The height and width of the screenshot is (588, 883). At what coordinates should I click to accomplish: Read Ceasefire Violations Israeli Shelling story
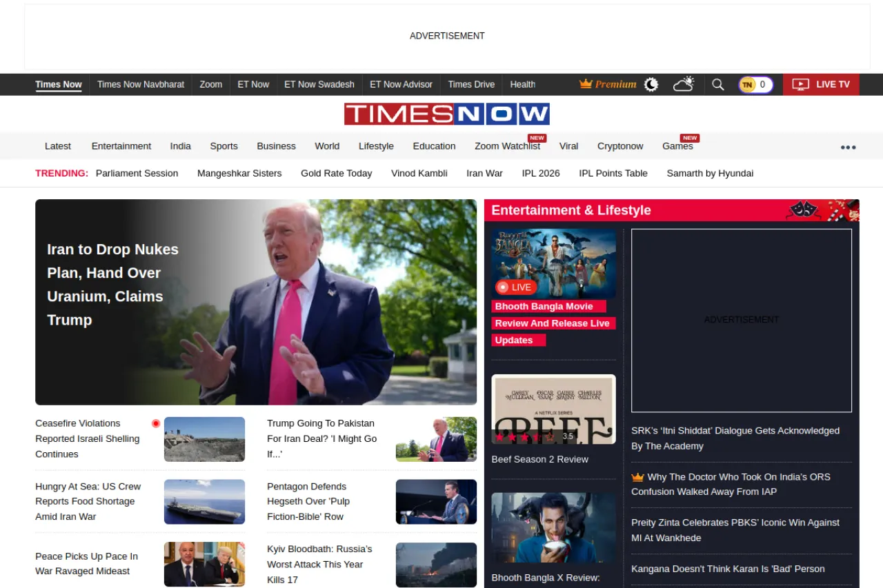click(x=88, y=438)
